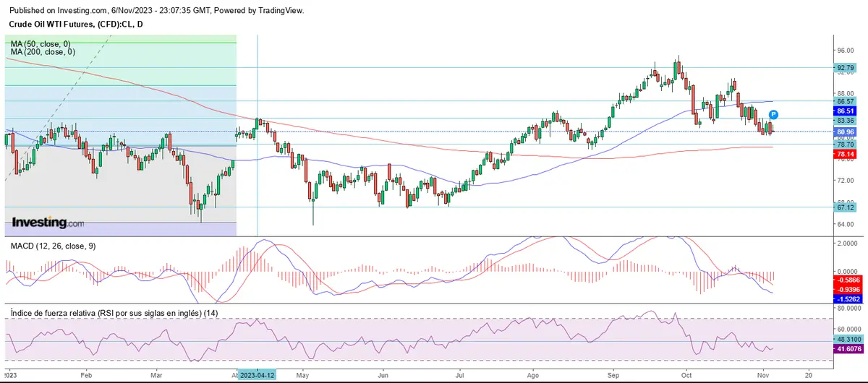Select the MA (50, close, 0) indicator label
The image size is (868, 383).
42,44
